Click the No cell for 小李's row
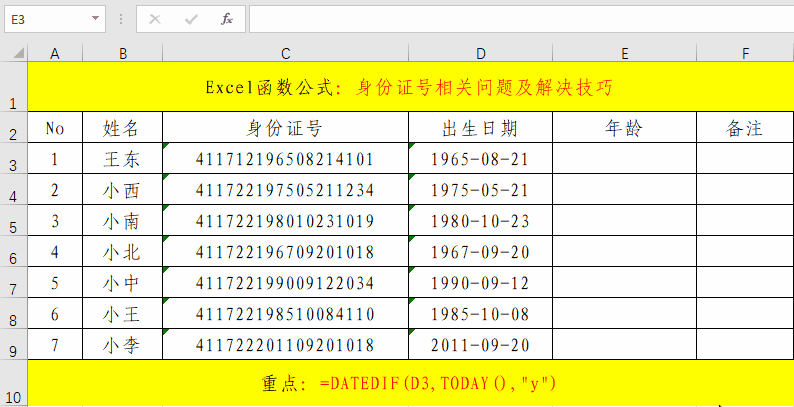This screenshot has width=794, height=407. tap(55, 344)
